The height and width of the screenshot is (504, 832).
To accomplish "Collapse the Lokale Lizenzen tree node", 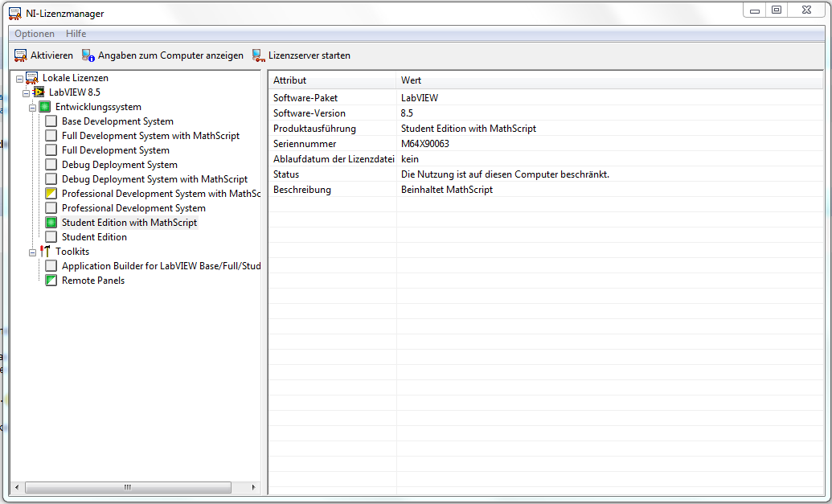I will [19, 79].
